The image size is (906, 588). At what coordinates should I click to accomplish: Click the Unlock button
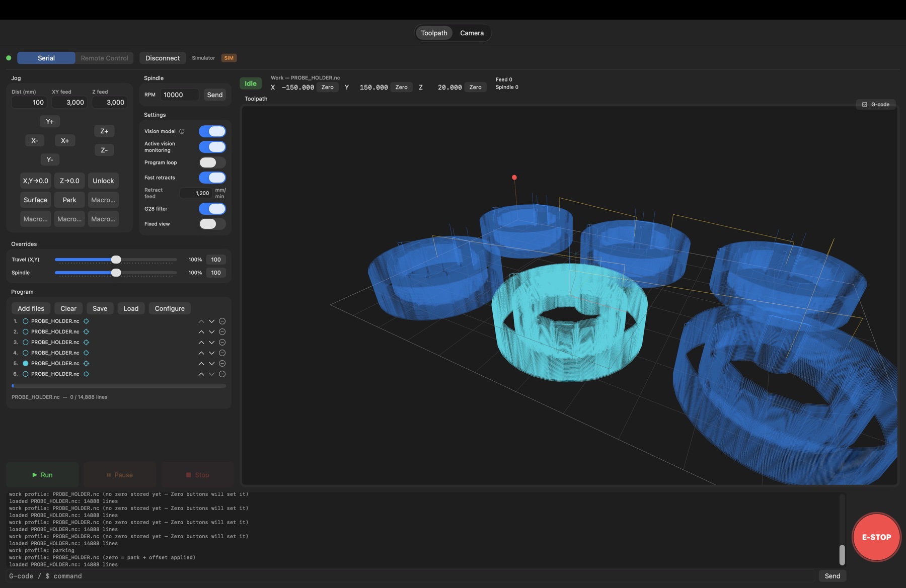click(103, 181)
